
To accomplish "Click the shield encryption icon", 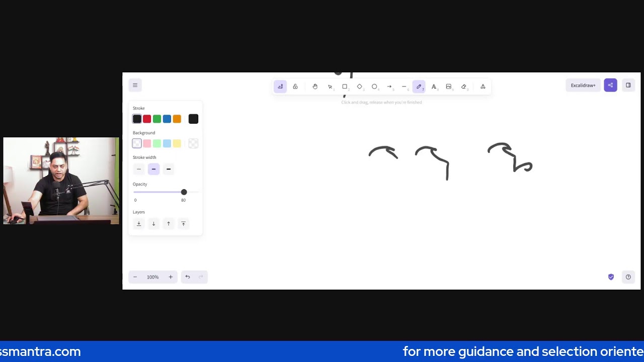I will pos(611,277).
